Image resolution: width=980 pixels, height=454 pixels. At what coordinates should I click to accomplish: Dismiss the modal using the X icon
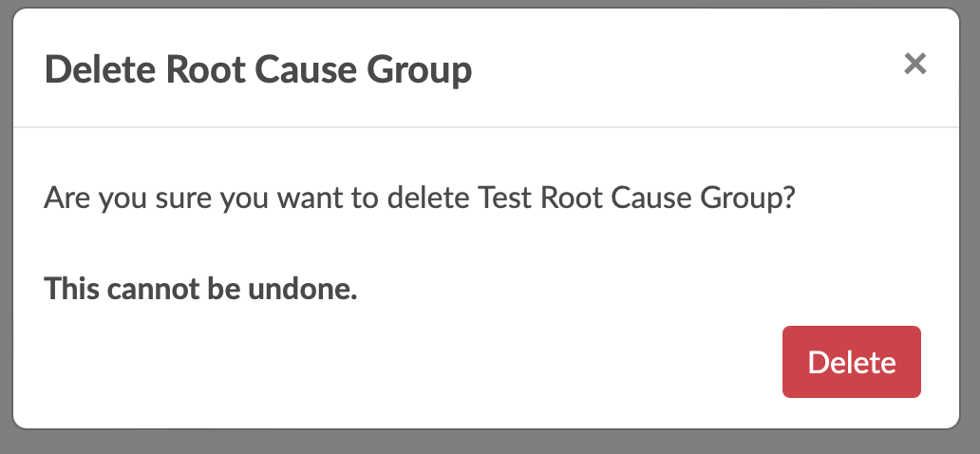coord(914,65)
